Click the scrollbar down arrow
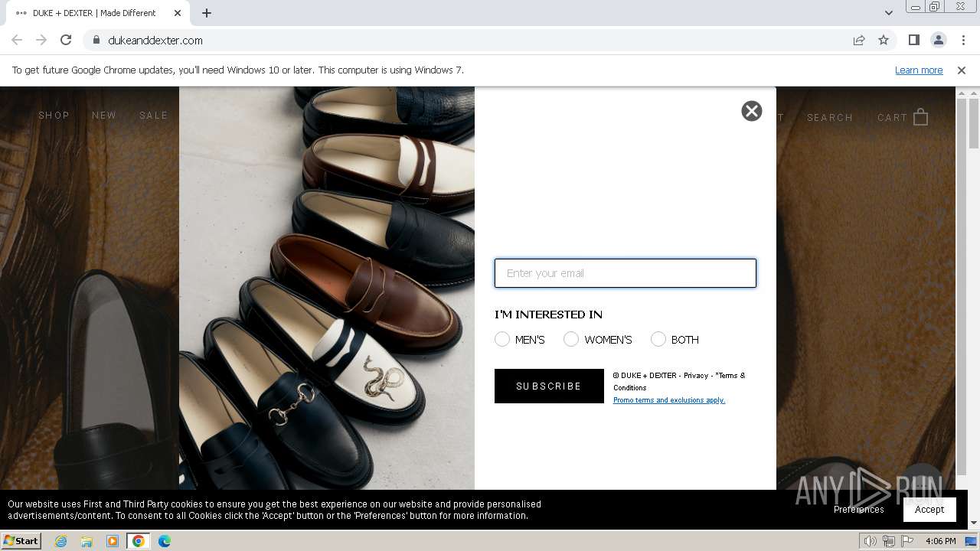 click(974, 523)
